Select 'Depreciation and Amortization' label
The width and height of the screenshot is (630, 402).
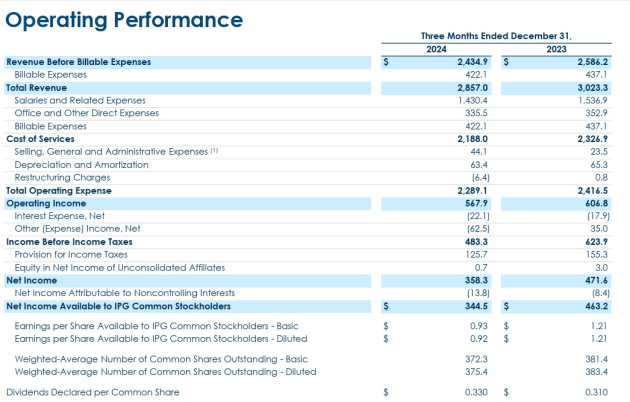pos(82,165)
